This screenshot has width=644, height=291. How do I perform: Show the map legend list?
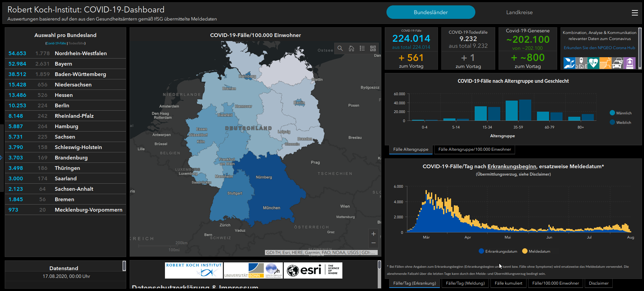click(x=362, y=48)
